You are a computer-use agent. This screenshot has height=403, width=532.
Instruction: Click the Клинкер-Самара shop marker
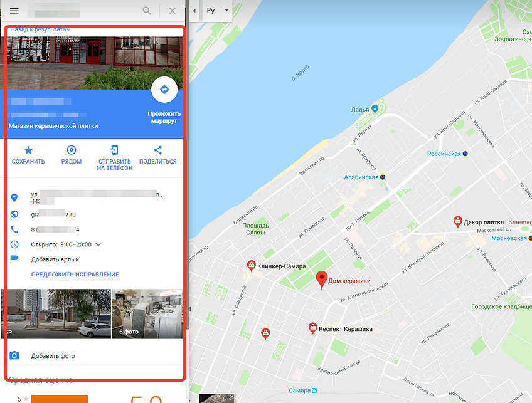click(x=251, y=266)
